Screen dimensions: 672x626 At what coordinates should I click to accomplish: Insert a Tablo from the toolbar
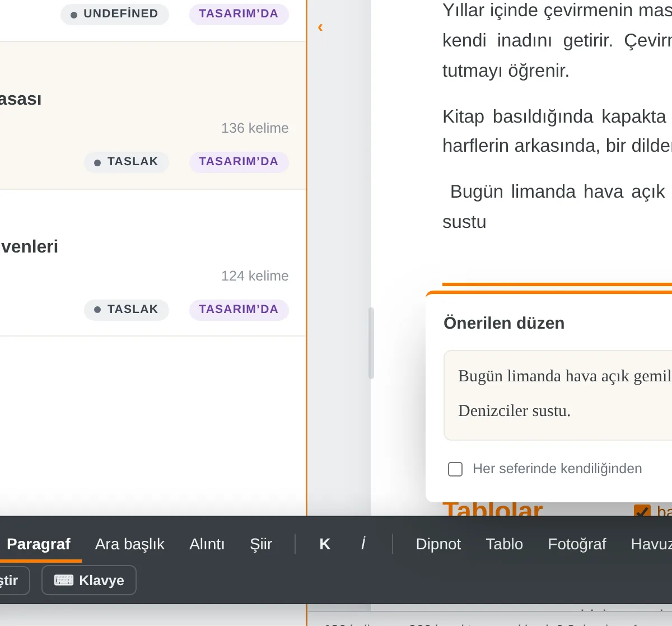505,544
